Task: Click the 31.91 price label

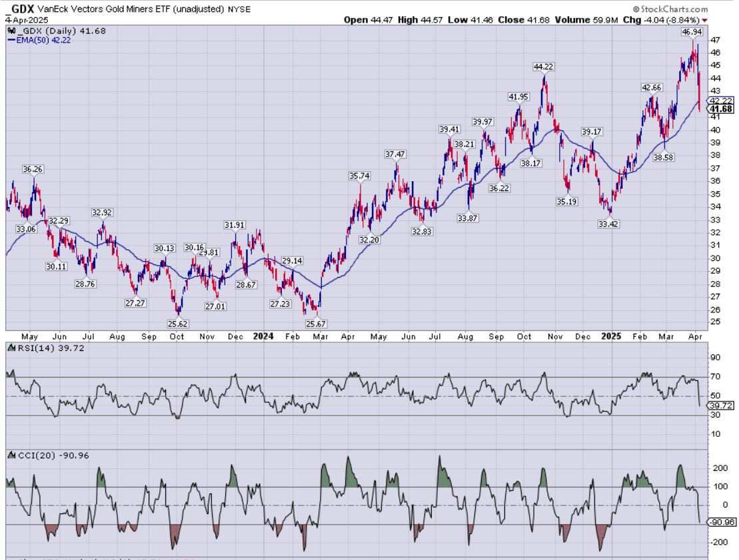Action: pos(235,225)
